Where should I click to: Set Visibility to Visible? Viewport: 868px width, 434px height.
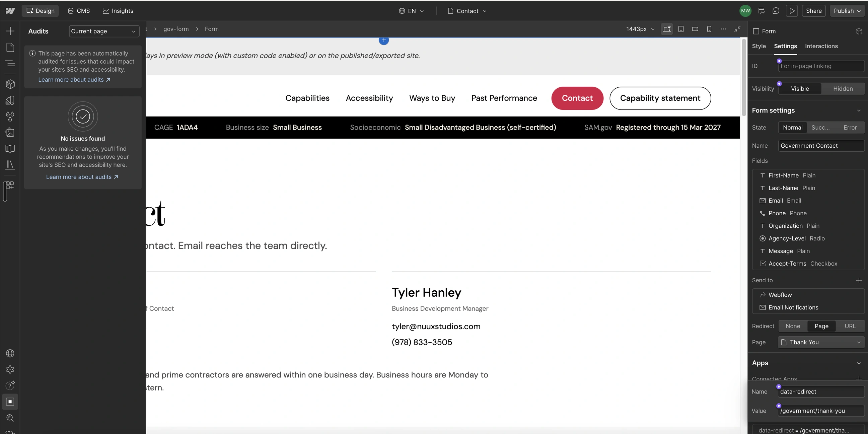[x=800, y=89]
